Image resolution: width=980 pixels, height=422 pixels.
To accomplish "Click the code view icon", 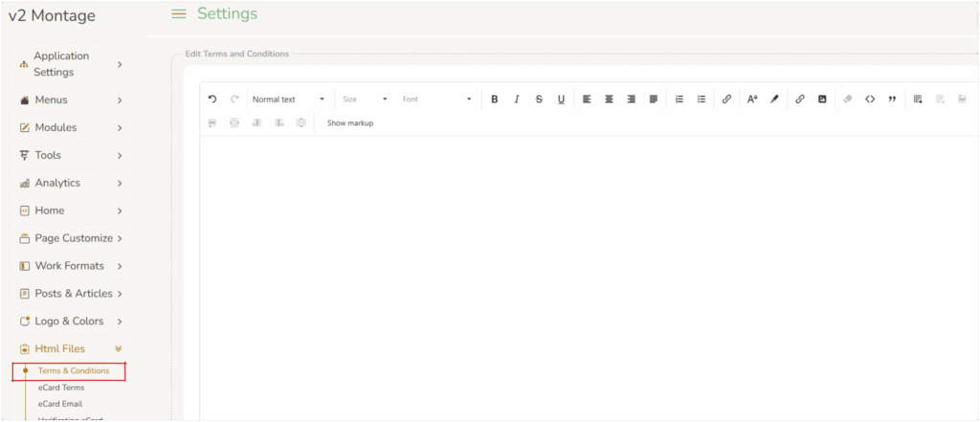I will (870, 99).
